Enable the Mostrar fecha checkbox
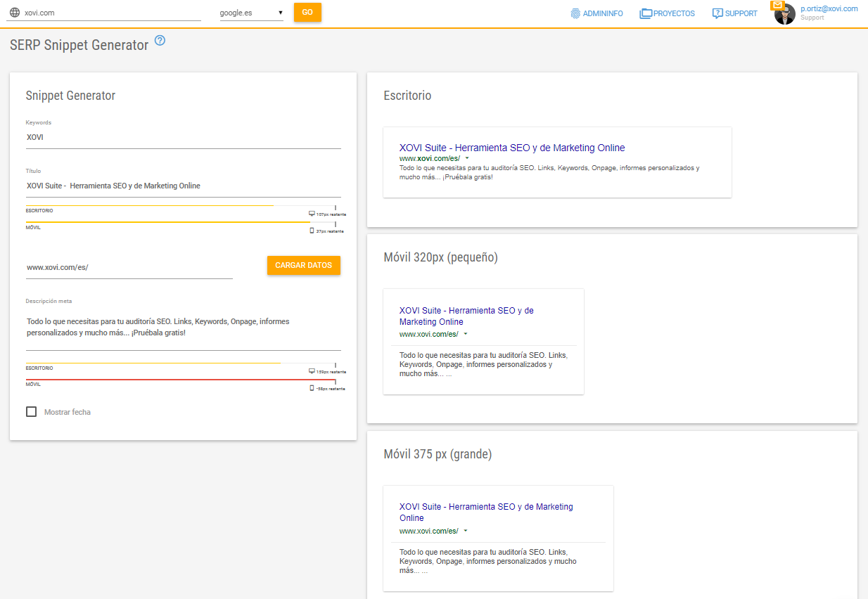 click(x=31, y=412)
